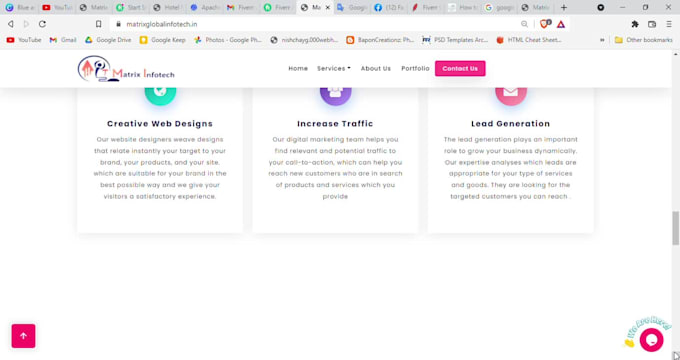Click the pink Lead Generation envelope icon
This screenshot has height=360, width=680.
point(511,95)
